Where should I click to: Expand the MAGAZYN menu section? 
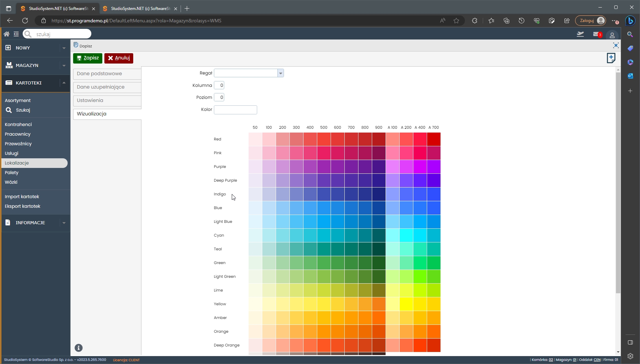point(64,66)
